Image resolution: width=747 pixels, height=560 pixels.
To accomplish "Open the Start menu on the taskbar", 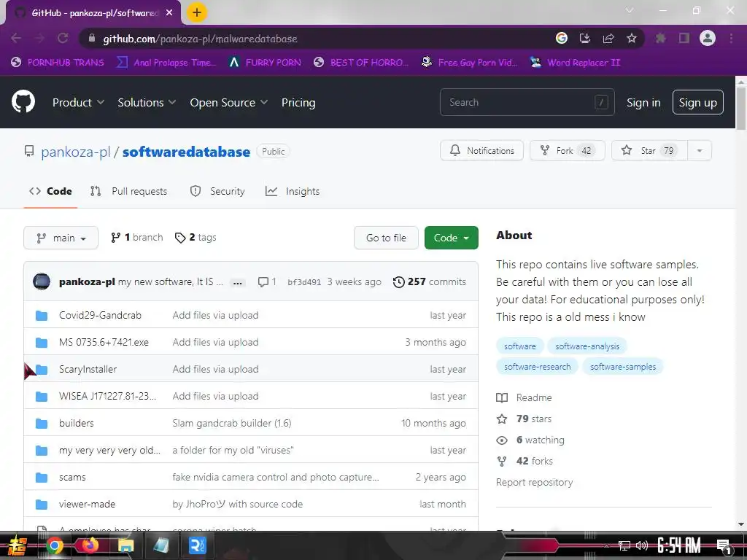I will tap(16, 545).
